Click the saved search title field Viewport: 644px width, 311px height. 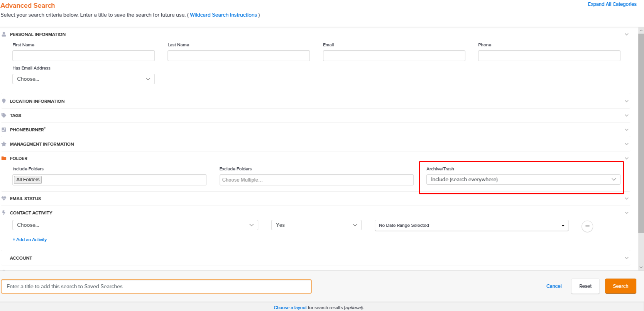156,286
